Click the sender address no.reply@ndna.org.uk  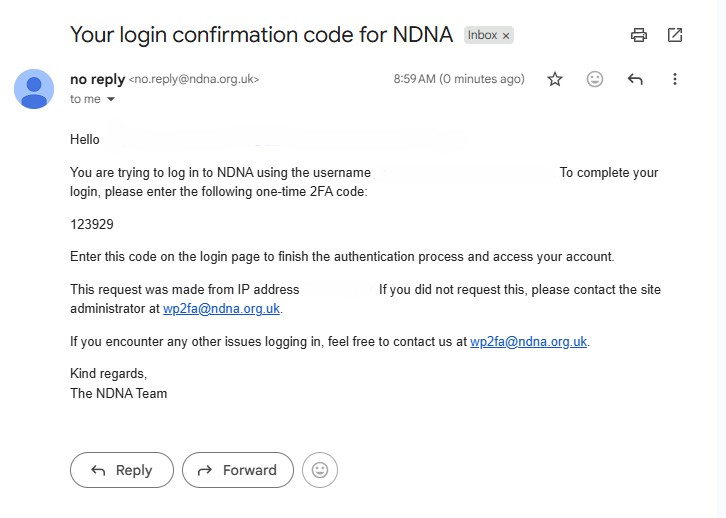click(194, 79)
